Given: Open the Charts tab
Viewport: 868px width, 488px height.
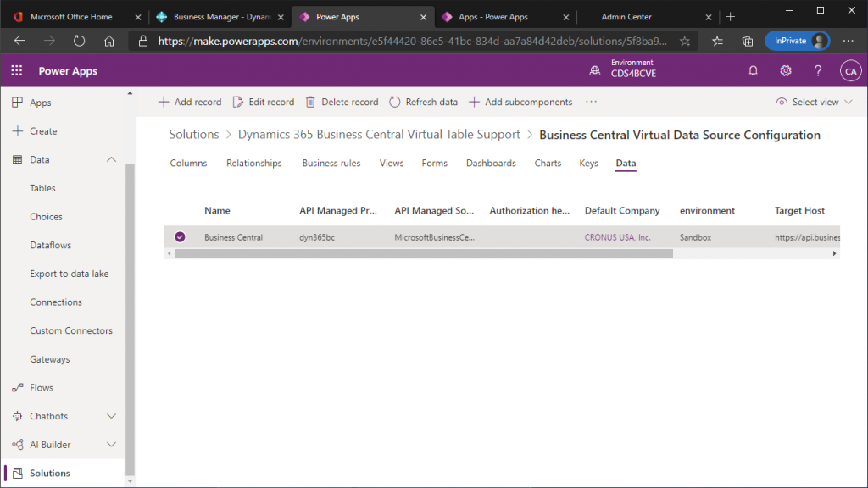Looking at the screenshot, I should [548, 164].
